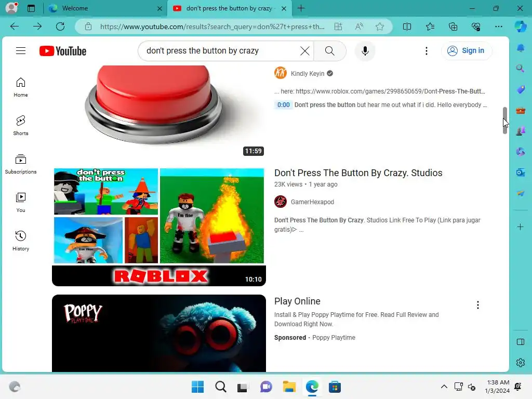Refresh the page
Screen dimensions: 532x399
(60, 26)
